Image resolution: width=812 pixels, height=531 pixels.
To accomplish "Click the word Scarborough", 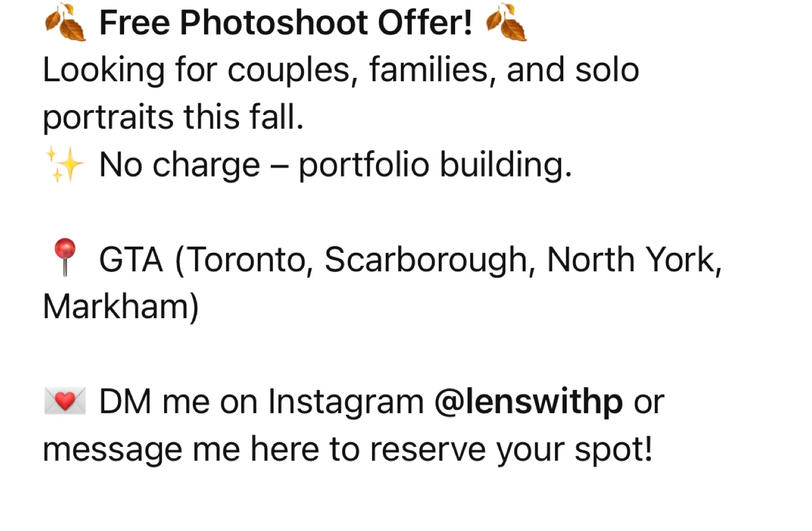I will coord(426,260).
